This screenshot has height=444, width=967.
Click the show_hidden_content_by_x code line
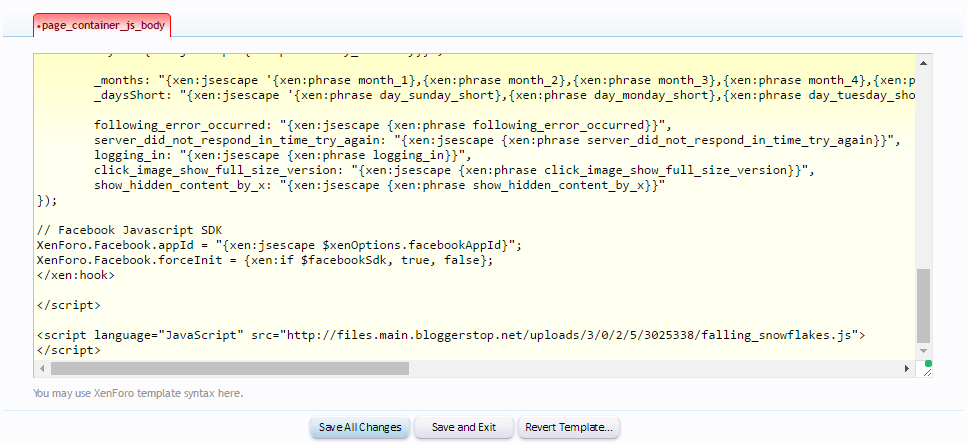379,185
